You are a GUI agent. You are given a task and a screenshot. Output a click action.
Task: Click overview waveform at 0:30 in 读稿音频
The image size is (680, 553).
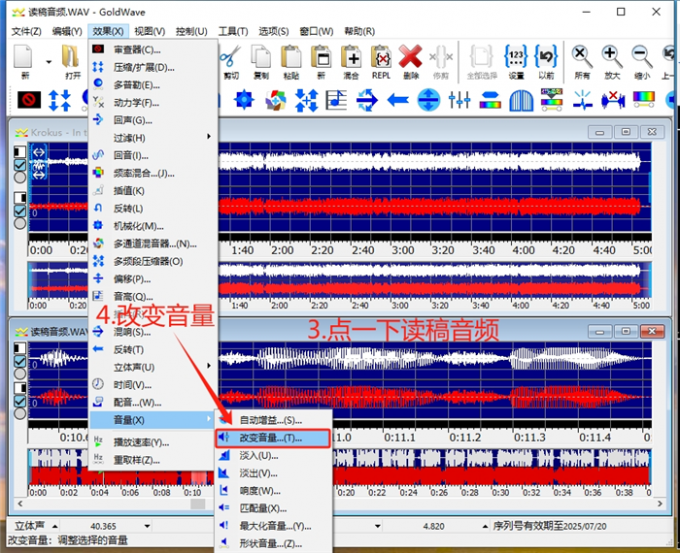click(x=500, y=468)
